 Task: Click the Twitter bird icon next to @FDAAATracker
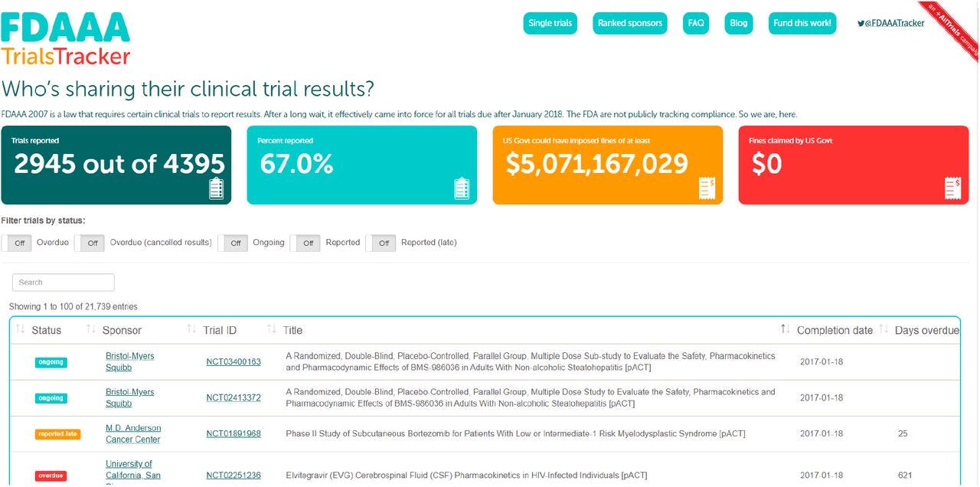[860, 23]
